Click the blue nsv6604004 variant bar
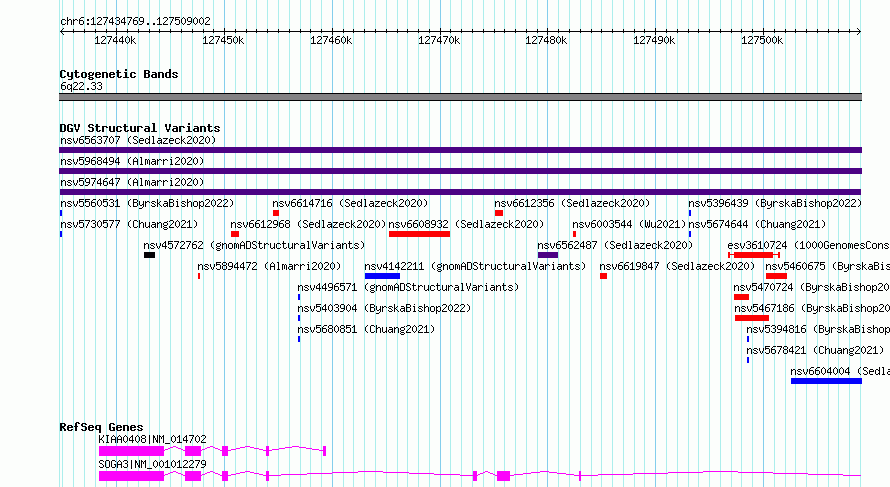 pos(826,381)
